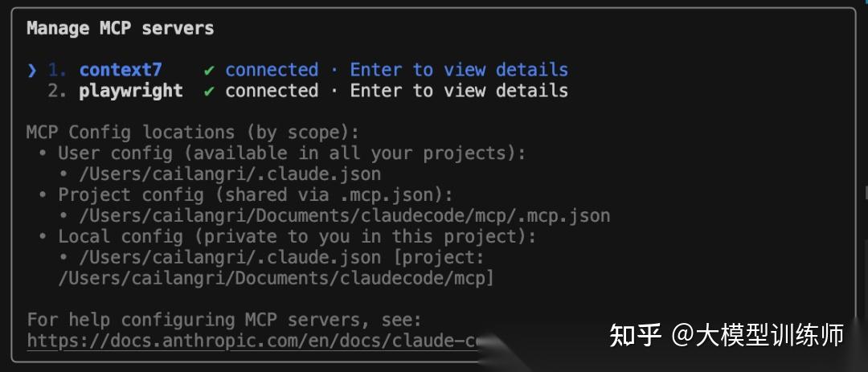Click the 'Manage MCP servers' heading
The image size is (868, 372).
[121, 28]
